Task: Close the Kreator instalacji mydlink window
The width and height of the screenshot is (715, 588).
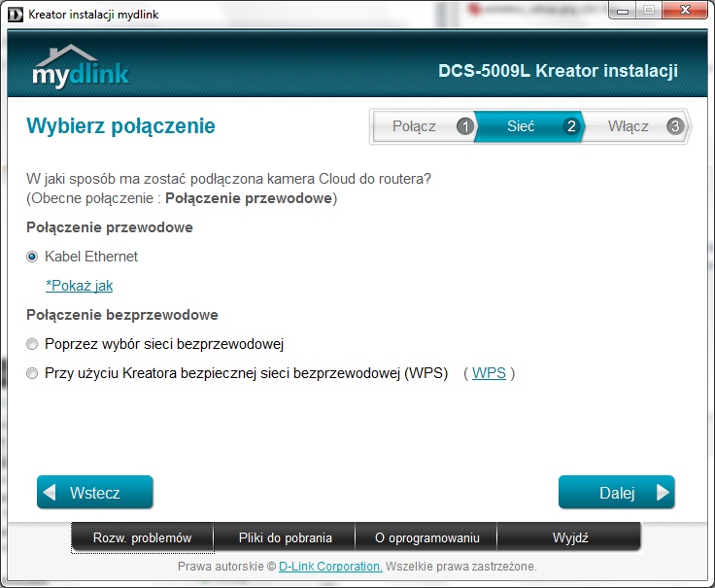Action: (685, 10)
